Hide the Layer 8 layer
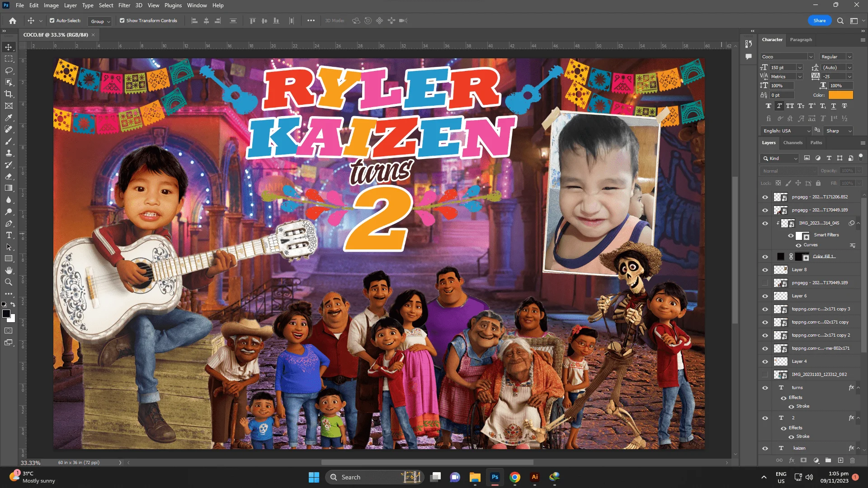Image resolution: width=868 pixels, height=488 pixels. coord(765,270)
